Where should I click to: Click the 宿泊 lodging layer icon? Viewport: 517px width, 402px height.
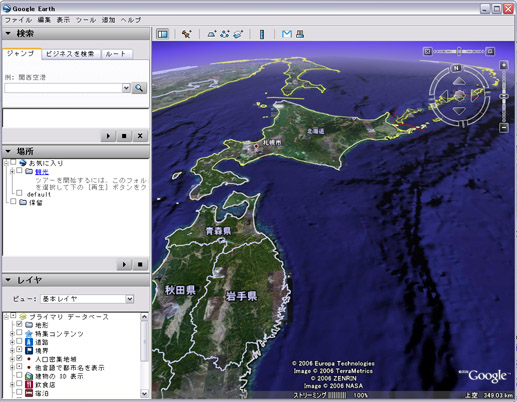[29, 393]
